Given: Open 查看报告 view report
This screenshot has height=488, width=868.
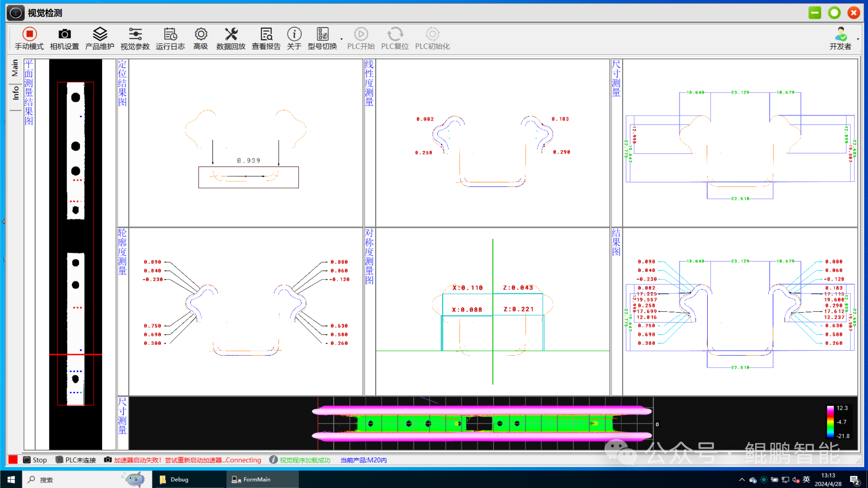Looking at the screenshot, I should 266,34.
